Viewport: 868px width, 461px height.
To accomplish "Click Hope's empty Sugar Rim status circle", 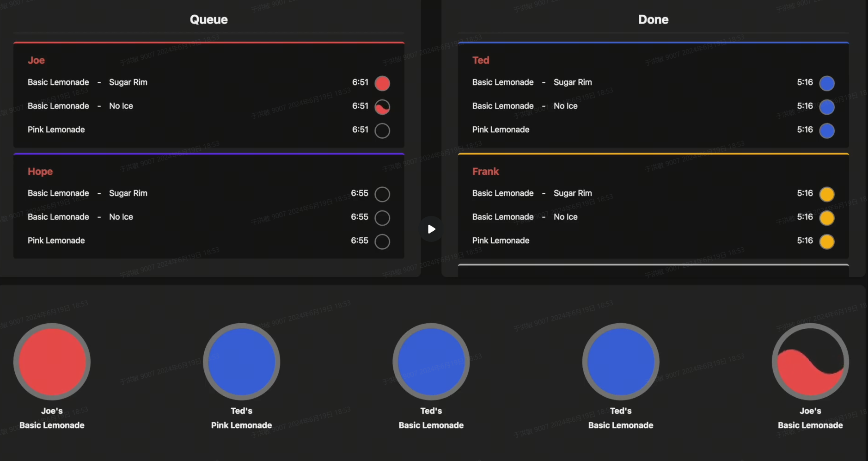I will click(382, 194).
